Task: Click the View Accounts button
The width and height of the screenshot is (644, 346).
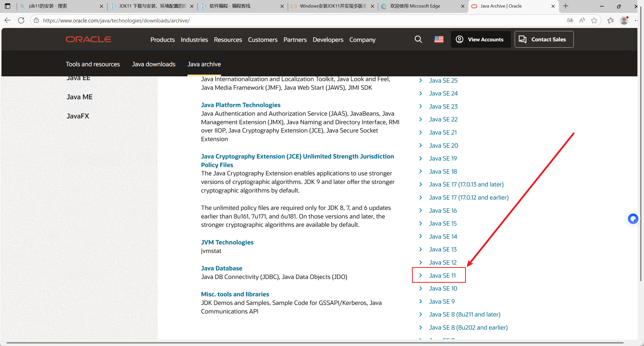Action: (x=480, y=39)
